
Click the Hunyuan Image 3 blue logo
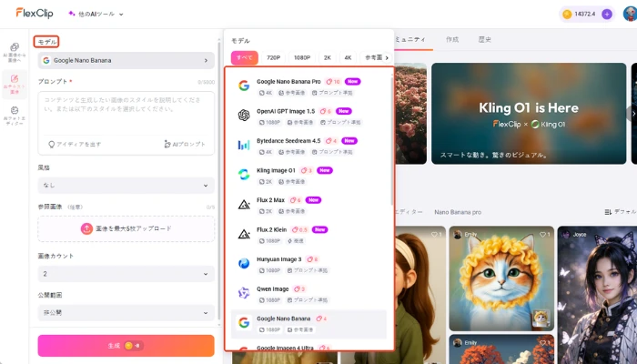(244, 264)
